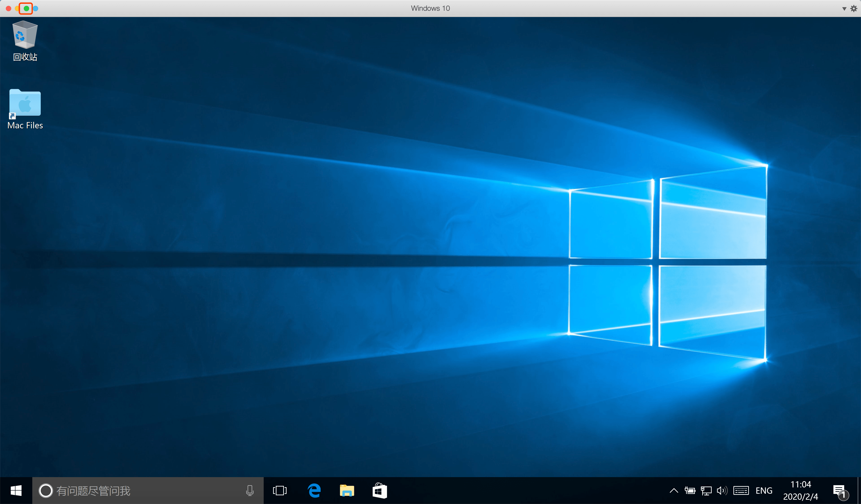Launch Microsoft Edge from the taskbar
Screen dimensions: 861x504
click(x=314, y=491)
